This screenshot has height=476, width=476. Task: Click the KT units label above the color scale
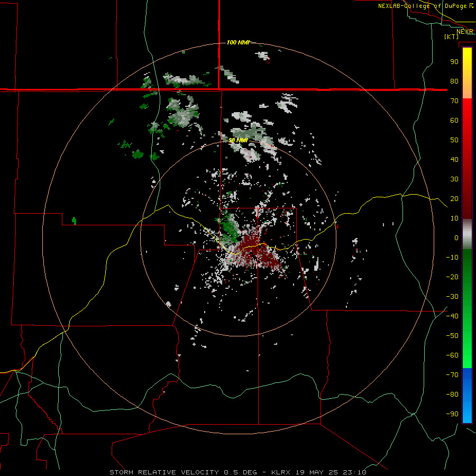452,36
